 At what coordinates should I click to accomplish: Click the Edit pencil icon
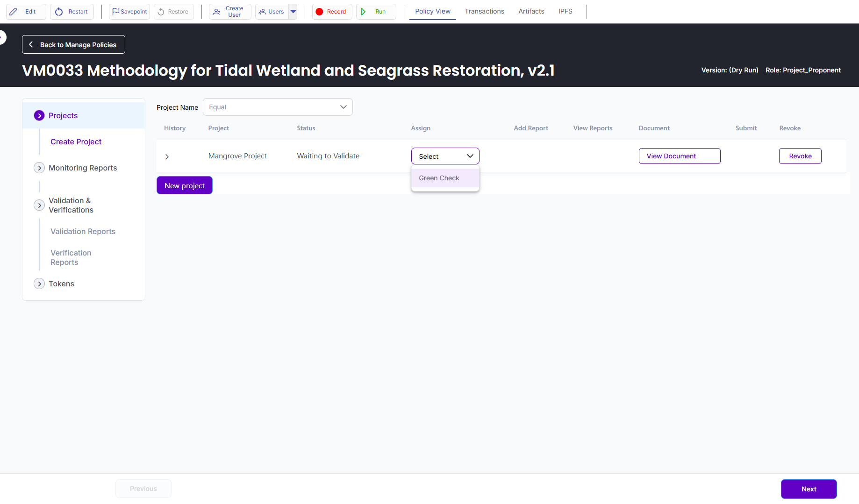tap(14, 12)
